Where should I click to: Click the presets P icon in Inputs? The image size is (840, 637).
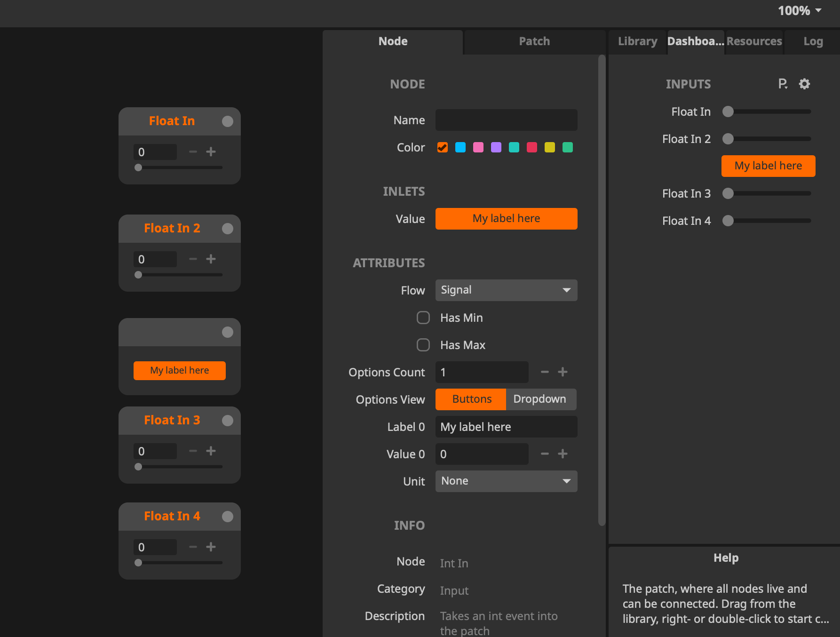coord(783,84)
